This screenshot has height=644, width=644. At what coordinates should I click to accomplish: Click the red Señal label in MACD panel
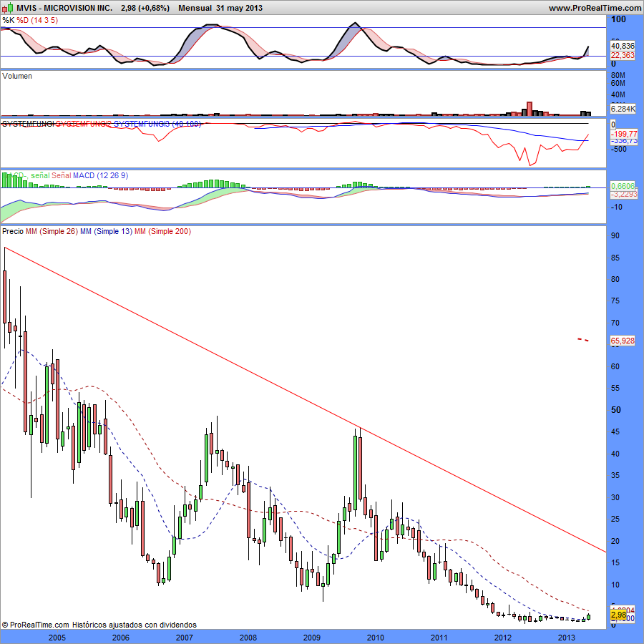click(62, 175)
